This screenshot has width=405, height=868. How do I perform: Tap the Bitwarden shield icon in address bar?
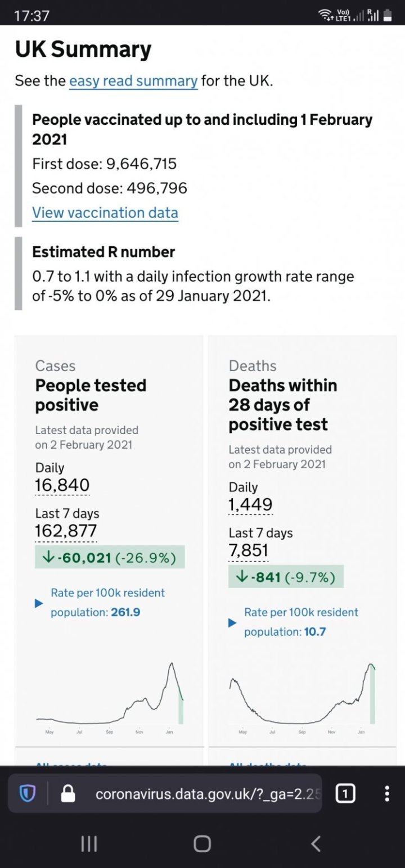point(28,794)
